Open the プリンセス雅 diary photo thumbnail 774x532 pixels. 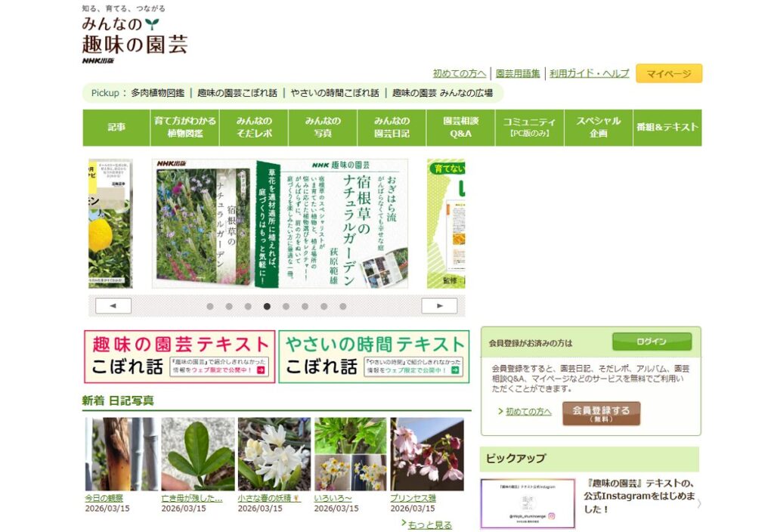click(427, 454)
